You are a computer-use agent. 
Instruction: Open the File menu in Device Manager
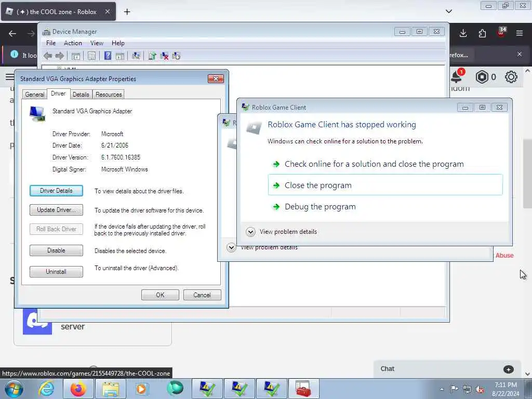tap(51, 43)
